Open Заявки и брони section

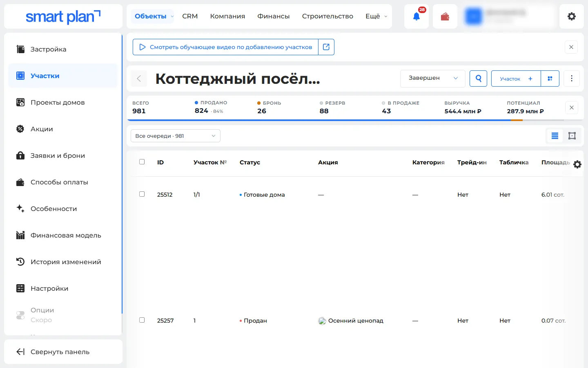[63, 155]
